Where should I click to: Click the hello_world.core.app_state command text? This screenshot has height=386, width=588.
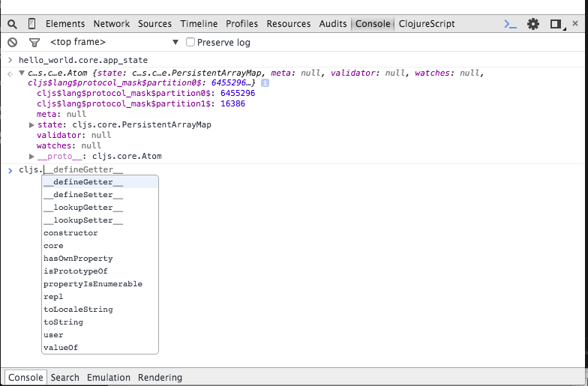(83, 60)
